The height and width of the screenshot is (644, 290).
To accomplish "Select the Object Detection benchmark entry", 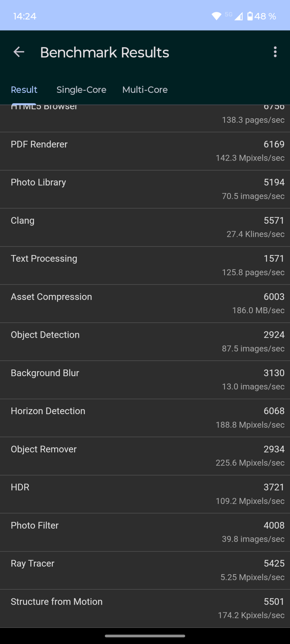I will tap(145, 342).
